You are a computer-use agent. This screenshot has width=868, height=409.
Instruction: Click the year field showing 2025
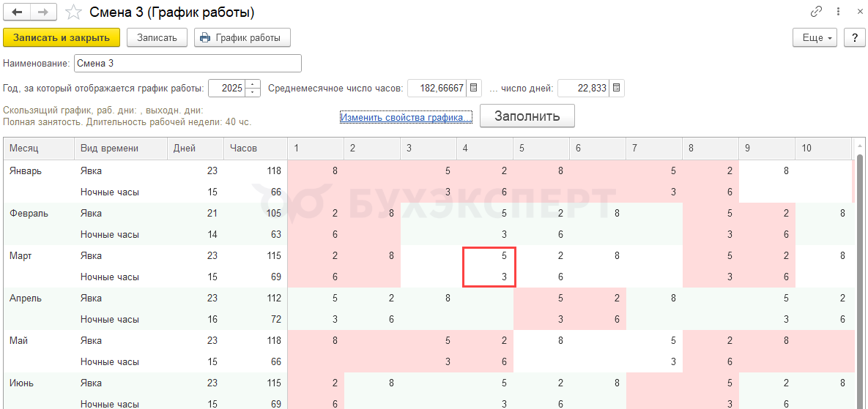(227, 88)
